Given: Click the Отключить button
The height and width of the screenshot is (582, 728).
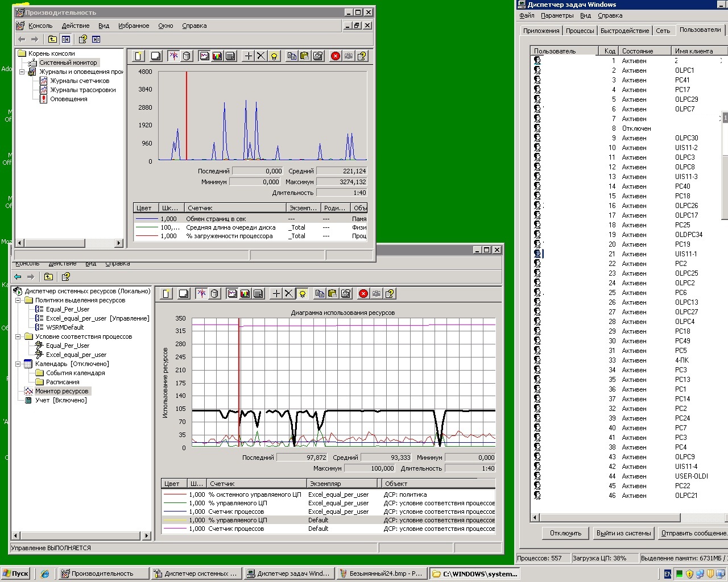Looking at the screenshot, I should click(565, 533).
